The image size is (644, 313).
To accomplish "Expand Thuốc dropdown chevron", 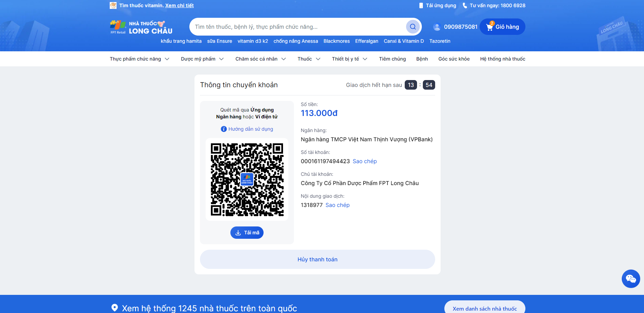I will click(318, 59).
